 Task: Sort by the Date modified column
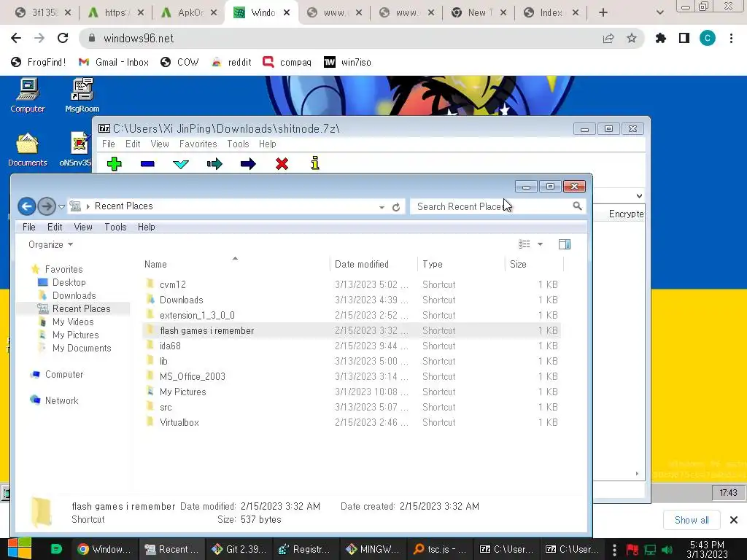362,264
